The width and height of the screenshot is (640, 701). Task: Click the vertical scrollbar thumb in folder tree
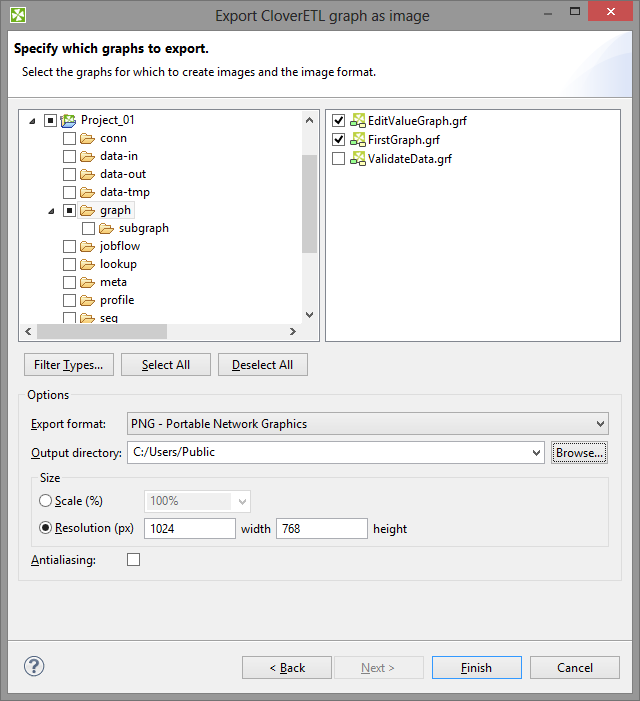tap(309, 204)
